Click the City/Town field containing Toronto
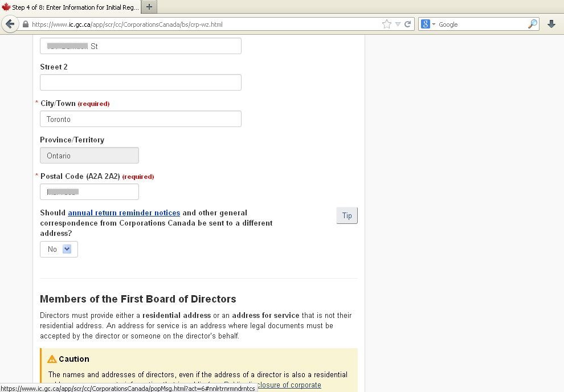This screenshot has height=392, width=564. (140, 119)
